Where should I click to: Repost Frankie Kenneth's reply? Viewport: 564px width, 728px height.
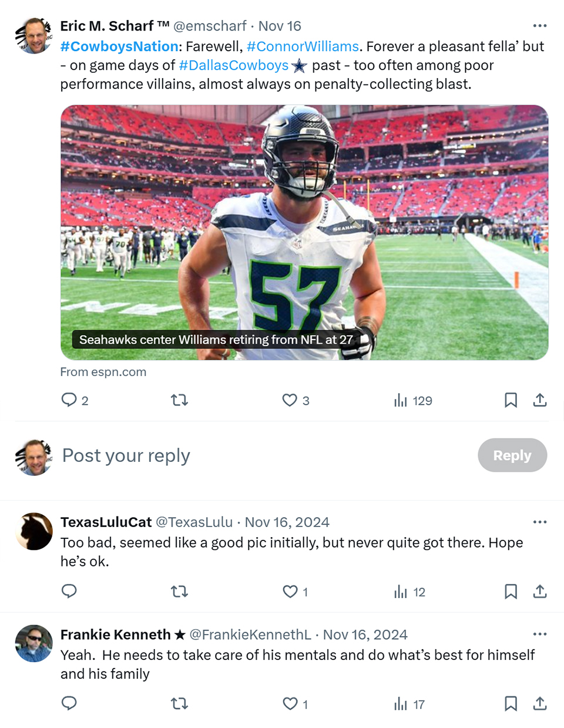179,703
